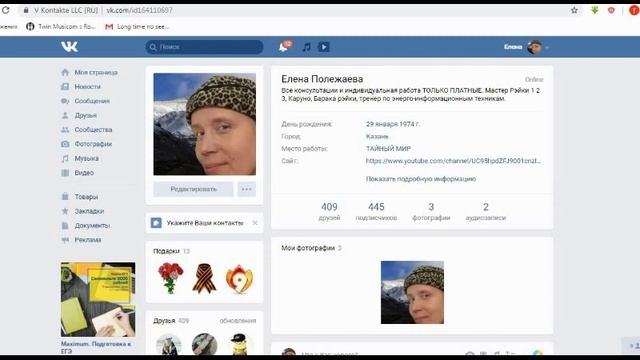Click the orange flame heart gift
640x360 pixels.
pos(239,279)
